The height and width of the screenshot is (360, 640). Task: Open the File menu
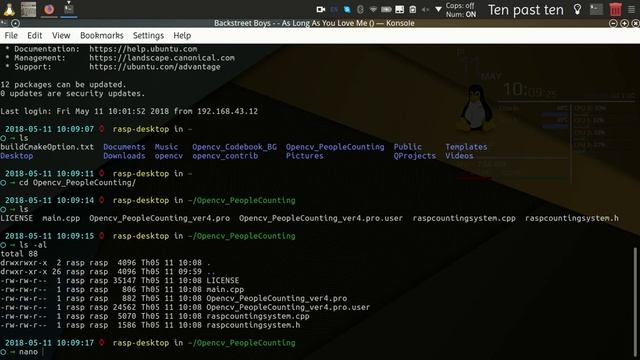11,36
